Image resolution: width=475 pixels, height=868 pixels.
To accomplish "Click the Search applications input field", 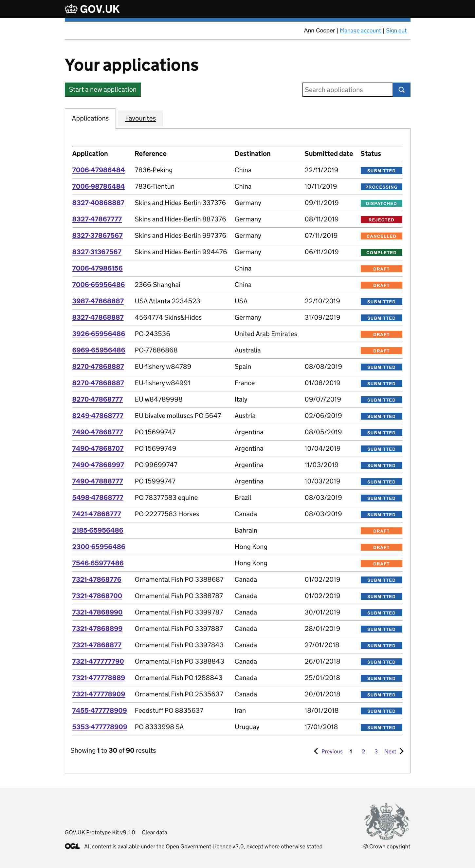I will tap(348, 90).
